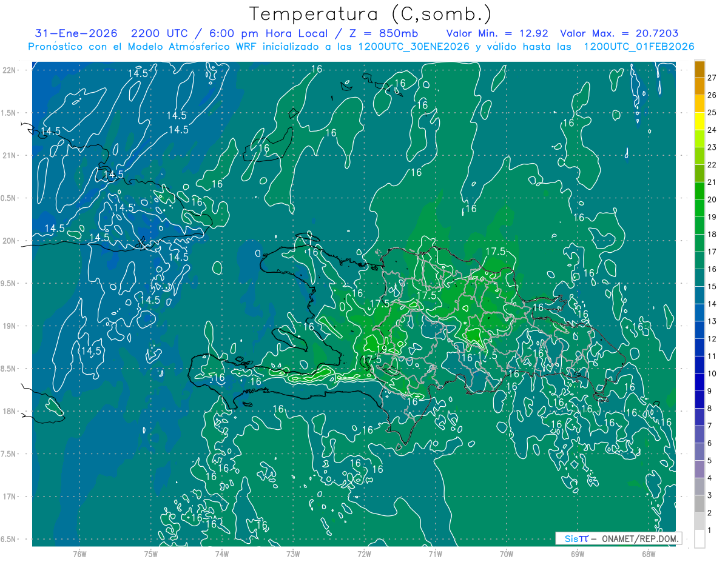This screenshot has width=728, height=562.
Task: Click the '69W' longitude axis label
Action: tap(578, 554)
